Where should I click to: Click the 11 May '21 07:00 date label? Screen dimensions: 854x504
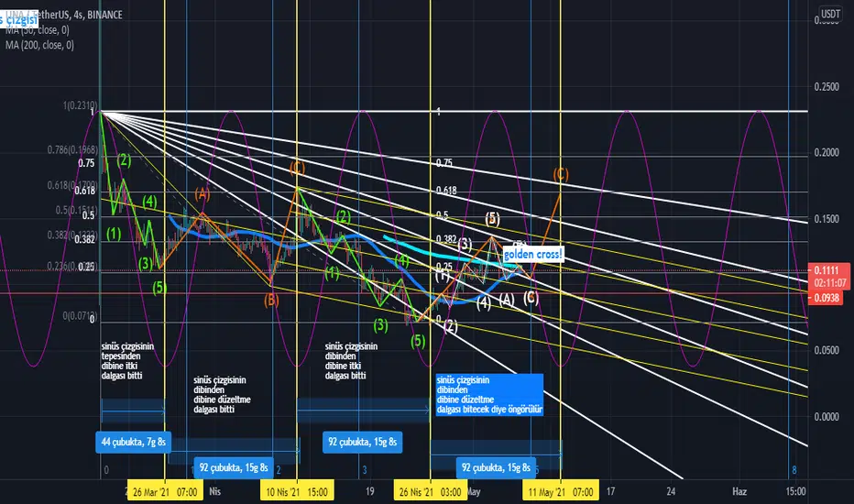561,492
